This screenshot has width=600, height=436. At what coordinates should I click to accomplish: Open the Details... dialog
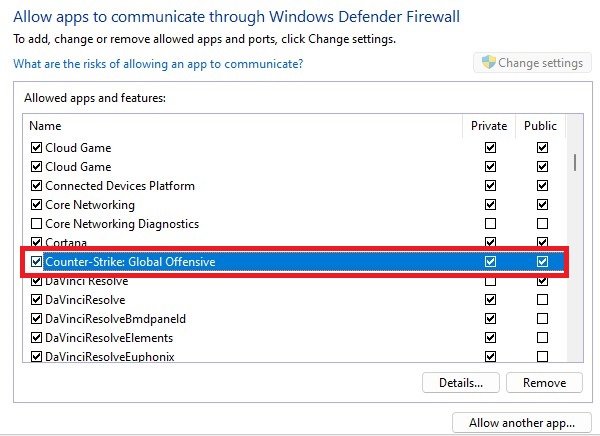tap(461, 382)
